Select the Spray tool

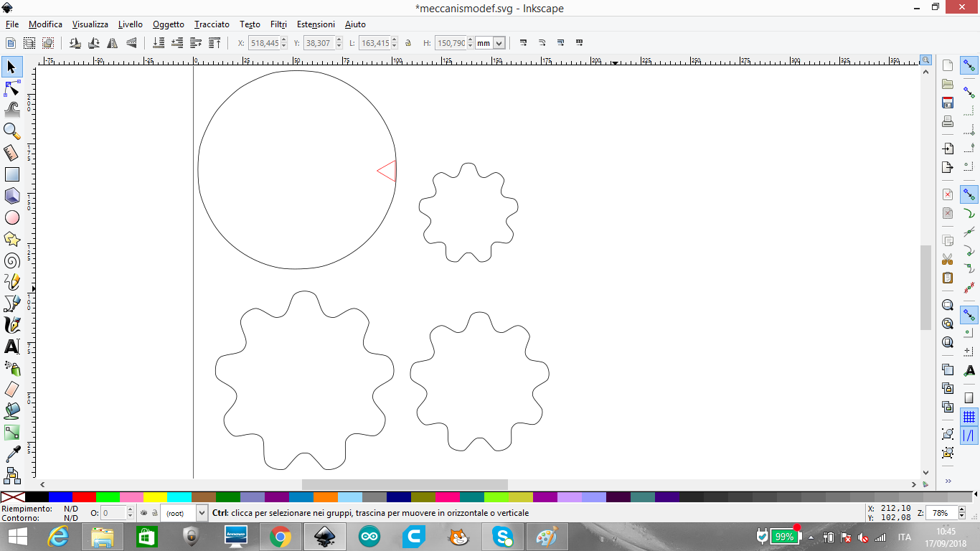(11, 368)
